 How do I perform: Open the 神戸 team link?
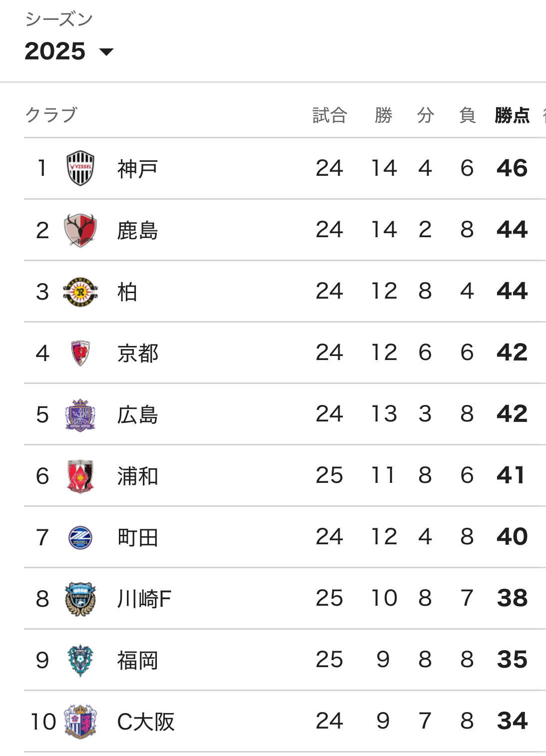tap(137, 169)
